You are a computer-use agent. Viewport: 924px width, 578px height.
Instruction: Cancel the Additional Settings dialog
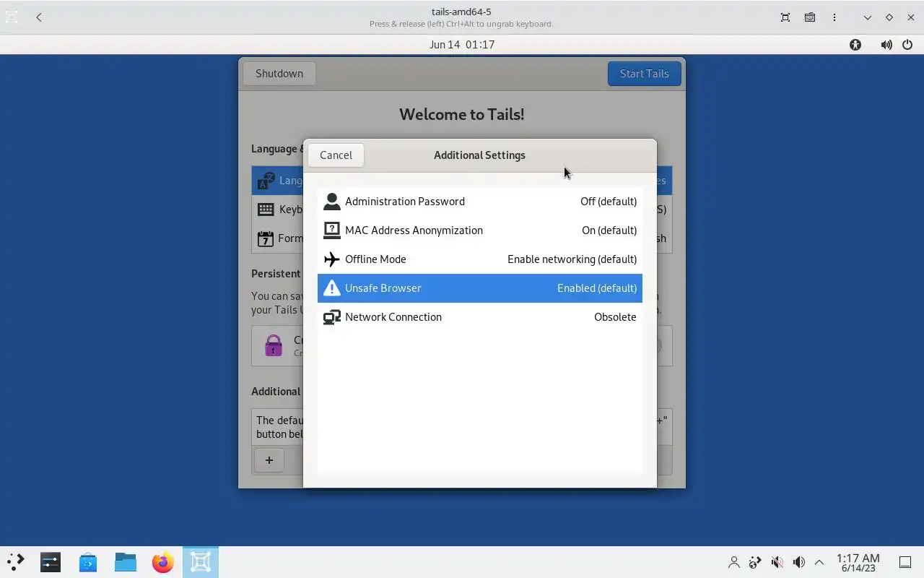click(336, 155)
